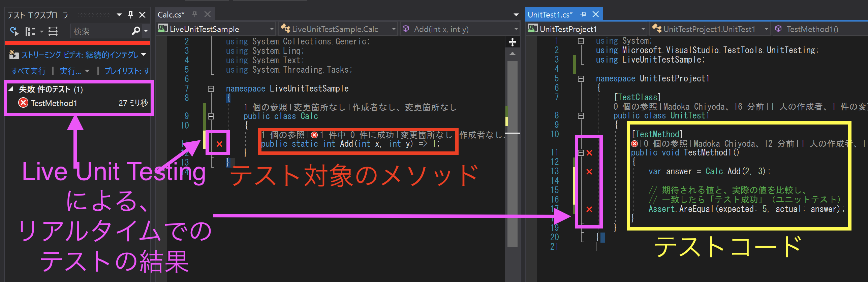The height and width of the screenshot is (282, 868).
Task: Click the split editor icon above Calc.cs scrollbar
Action: (x=513, y=42)
